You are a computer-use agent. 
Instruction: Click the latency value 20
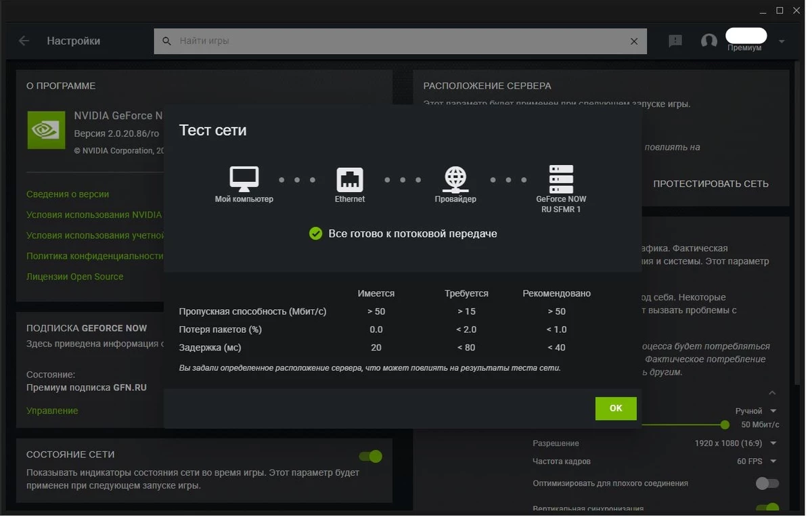tap(376, 348)
